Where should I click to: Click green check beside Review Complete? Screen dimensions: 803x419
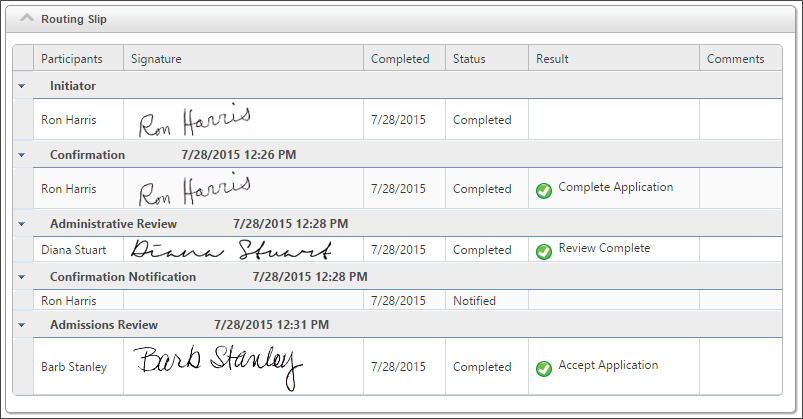pos(544,251)
